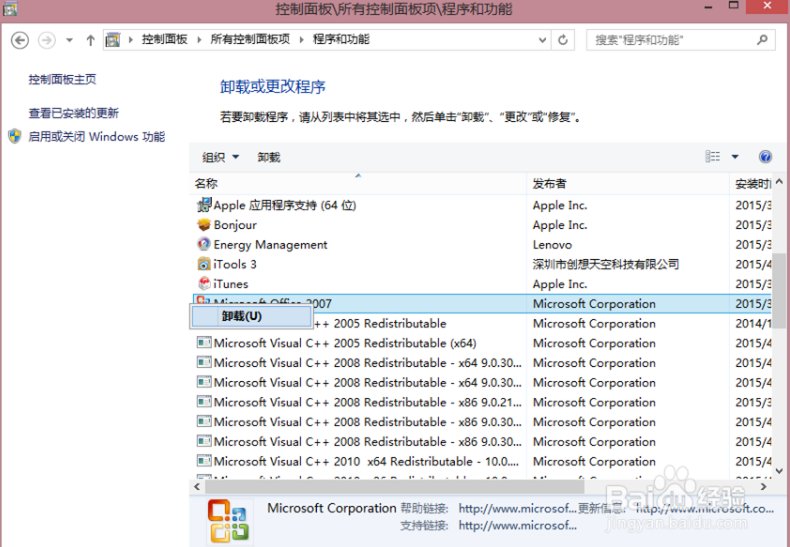Click Lenovo publisher cell
Screen dimensions: 790x547
[x=552, y=245]
